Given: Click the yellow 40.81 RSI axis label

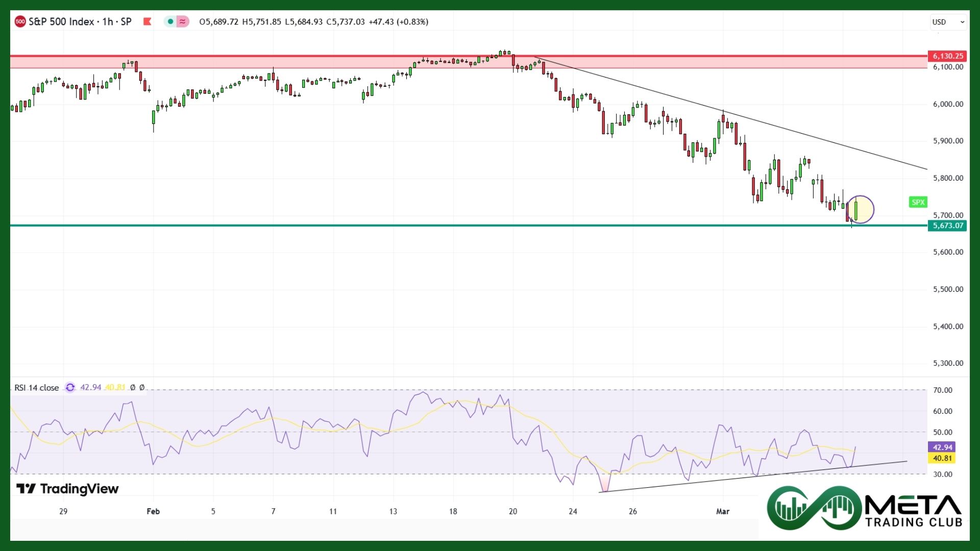Looking at the screenshot, I should click(x=942, y=458).
